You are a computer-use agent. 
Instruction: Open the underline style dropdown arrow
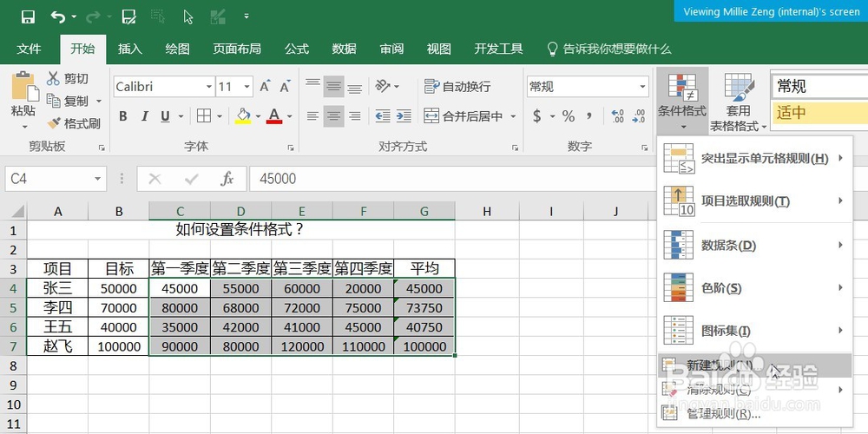(x=181, y=116)
